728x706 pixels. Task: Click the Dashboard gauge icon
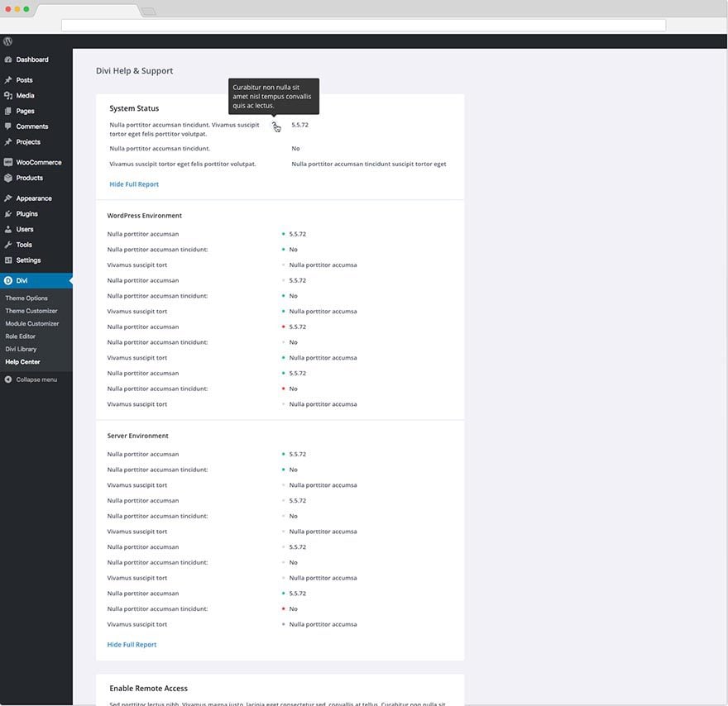[8, 60]
